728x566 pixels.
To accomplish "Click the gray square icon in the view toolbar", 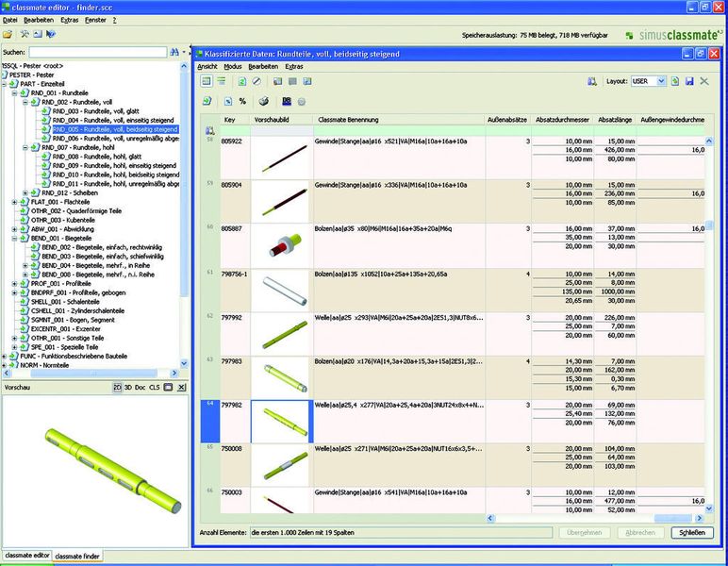I will (x=292, y=81).
